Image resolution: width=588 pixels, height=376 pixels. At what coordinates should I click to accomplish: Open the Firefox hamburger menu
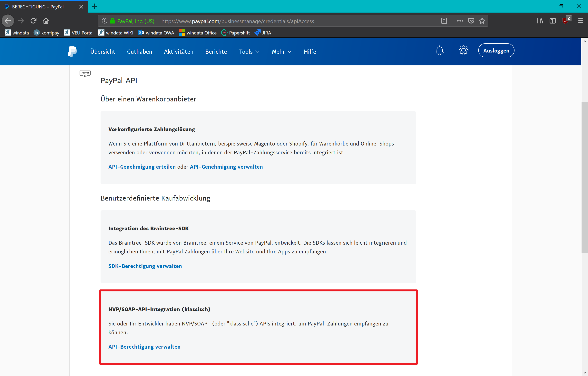point(580,21)
